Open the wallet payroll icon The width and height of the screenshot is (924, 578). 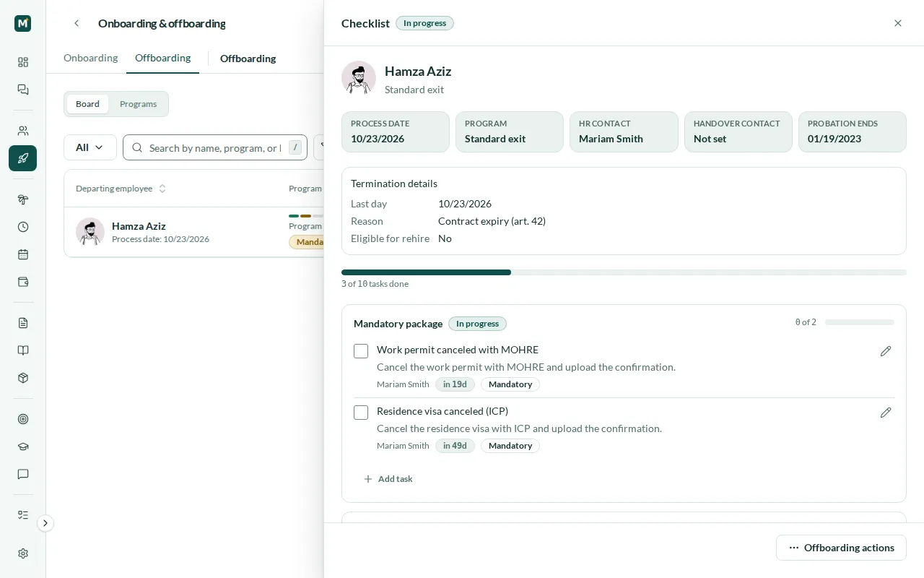(x=23, y=282)
